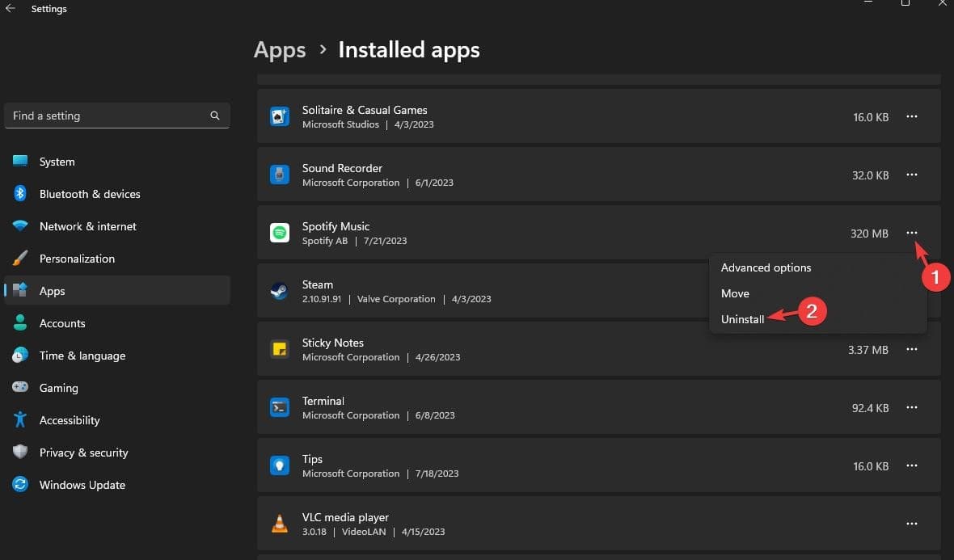Open Personalization settings
The image size is (954, 560).
point(78,259)
